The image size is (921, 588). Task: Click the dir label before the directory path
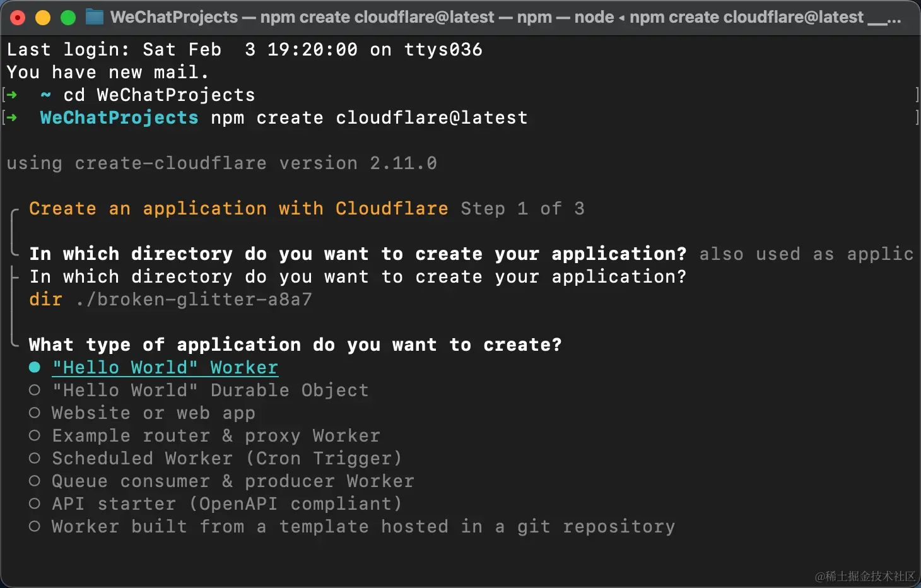coord(45,299)
